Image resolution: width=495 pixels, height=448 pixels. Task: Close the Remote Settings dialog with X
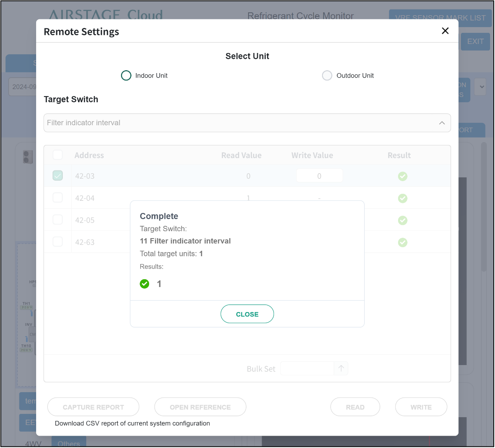445,31
